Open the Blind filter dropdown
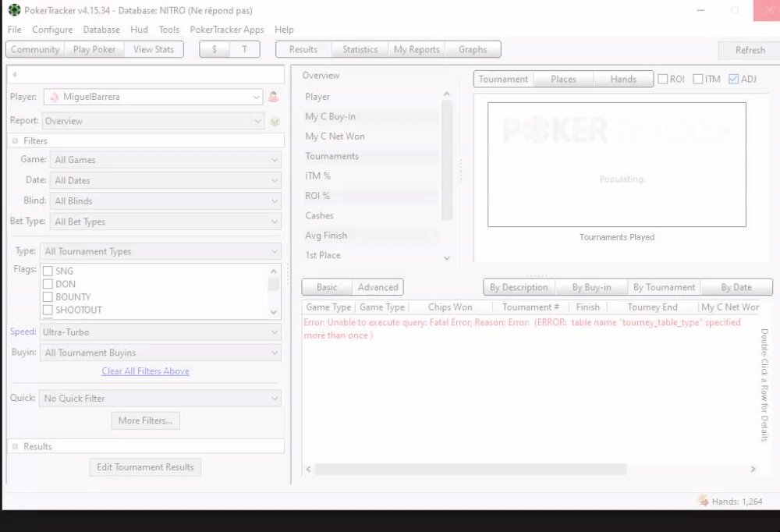Image resolution: width=780 pixels, height=532 pixels. click(165, 201)
